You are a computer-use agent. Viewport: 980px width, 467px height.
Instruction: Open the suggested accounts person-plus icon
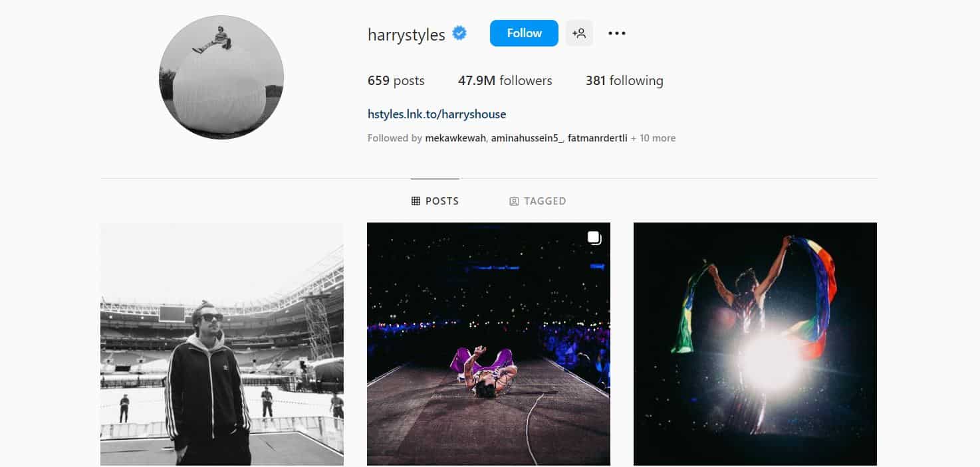point(579,33)
